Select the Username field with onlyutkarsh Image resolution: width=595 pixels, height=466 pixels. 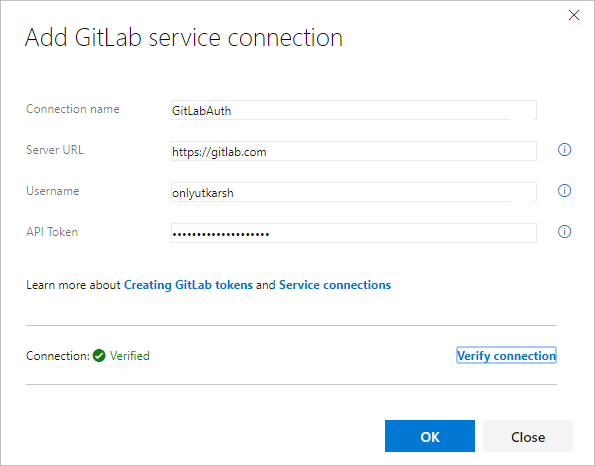(x=354, y=192)
